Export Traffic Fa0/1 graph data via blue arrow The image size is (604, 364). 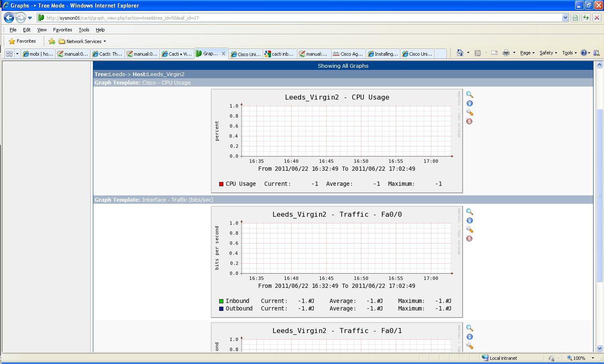(470, 337)
